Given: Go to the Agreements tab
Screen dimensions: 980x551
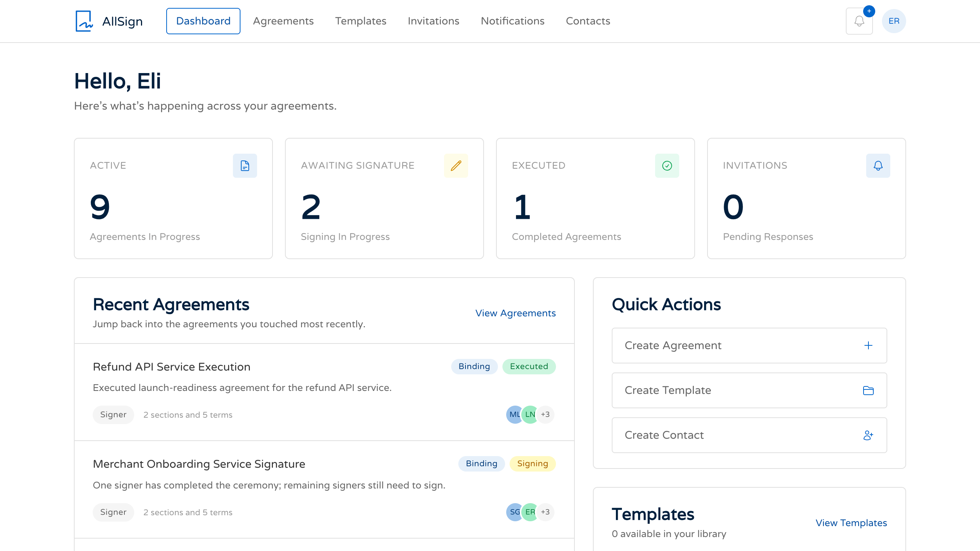Looking at the screenshot, I should 283,21.
